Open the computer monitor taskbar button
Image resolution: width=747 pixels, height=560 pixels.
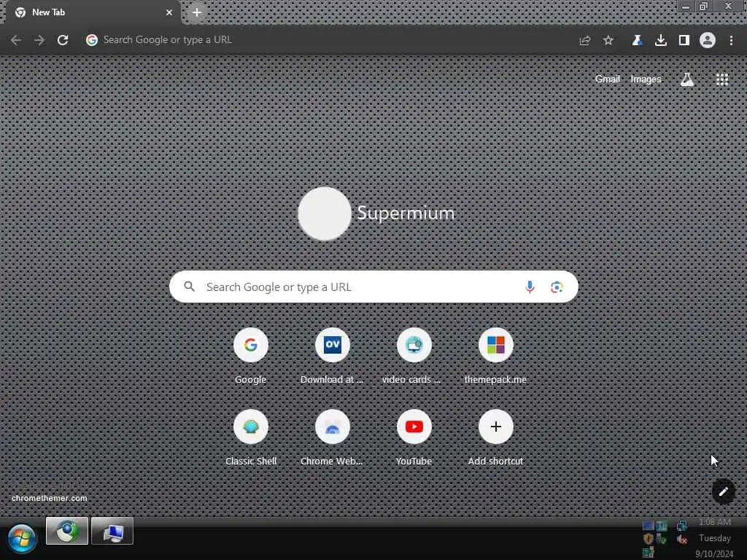pyautogui.click(x=112, y=531)
